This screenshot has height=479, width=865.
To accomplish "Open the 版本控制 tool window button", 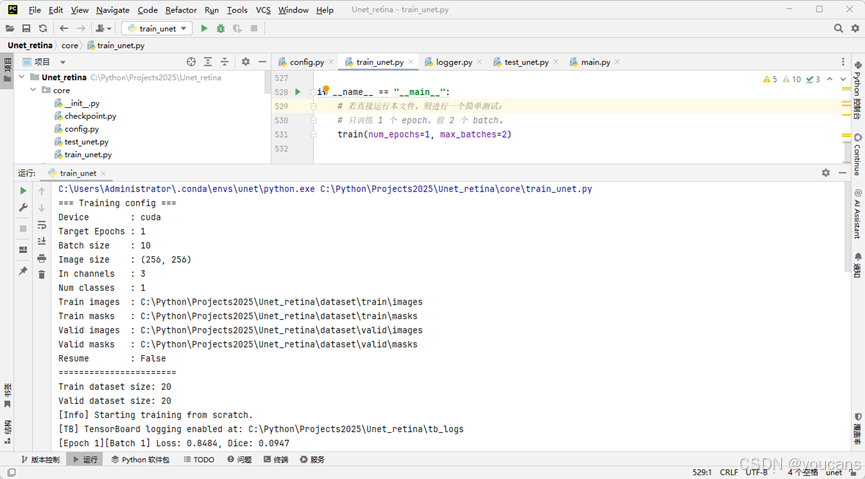I will (40, 459).
